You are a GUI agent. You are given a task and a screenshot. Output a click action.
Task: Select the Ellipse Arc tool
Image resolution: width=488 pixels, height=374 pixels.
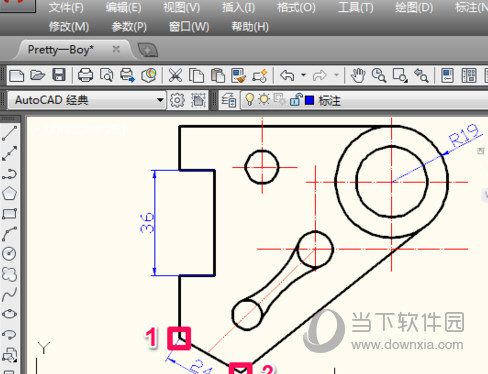click(9, 334)
